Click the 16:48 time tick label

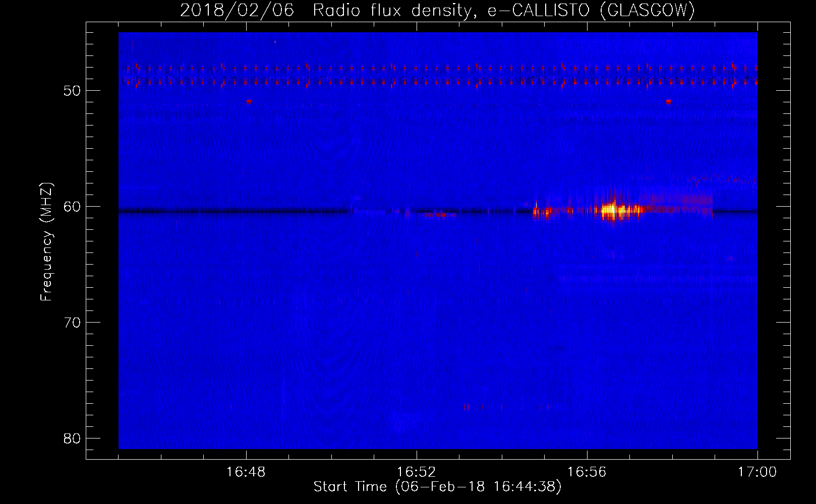246,472
